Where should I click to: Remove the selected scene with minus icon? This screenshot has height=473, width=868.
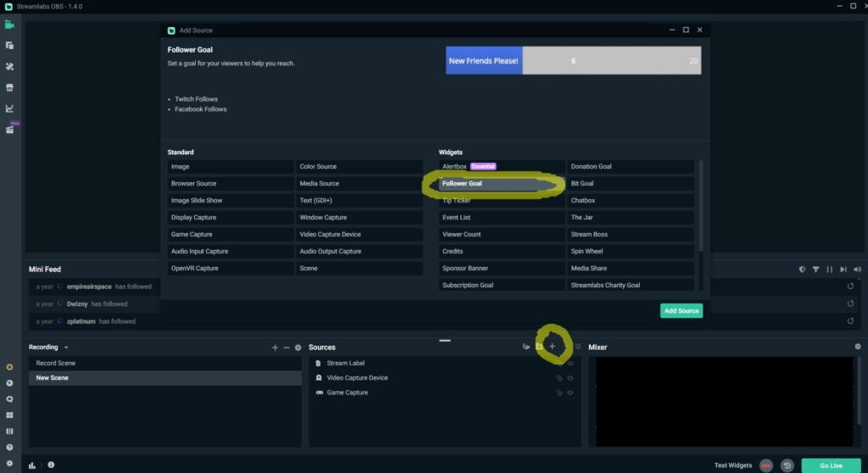287,348
